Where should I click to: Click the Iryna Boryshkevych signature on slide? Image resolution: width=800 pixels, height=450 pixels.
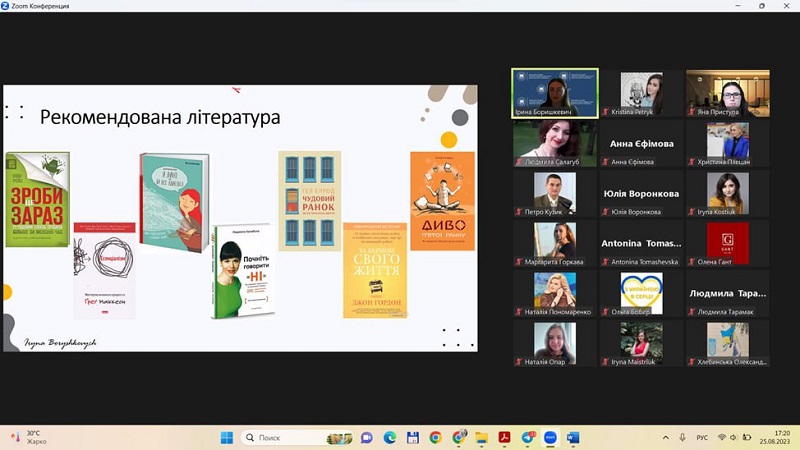(60, 343)
